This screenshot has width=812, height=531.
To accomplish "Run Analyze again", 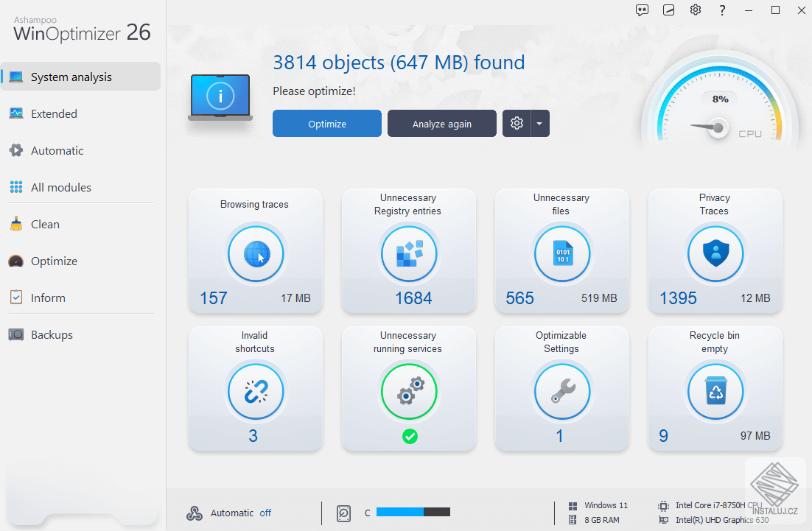I will pos(441,124).
